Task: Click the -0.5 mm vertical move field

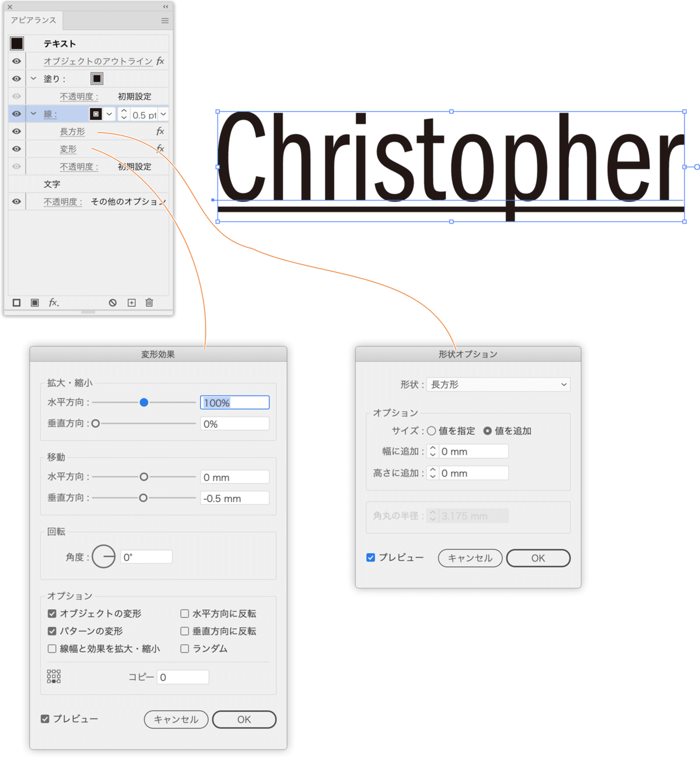Action: coord(235,498)
